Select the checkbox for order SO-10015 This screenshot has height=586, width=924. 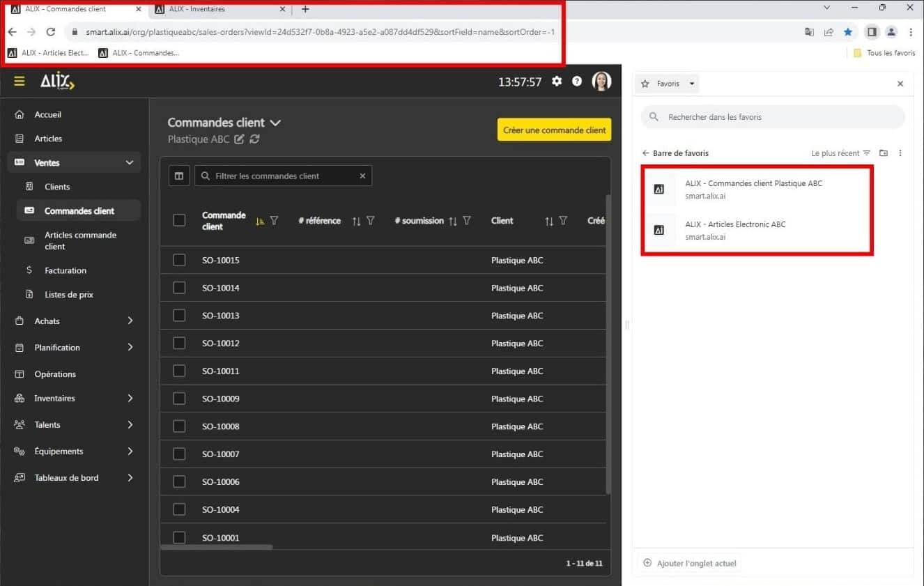coord(179,260)
